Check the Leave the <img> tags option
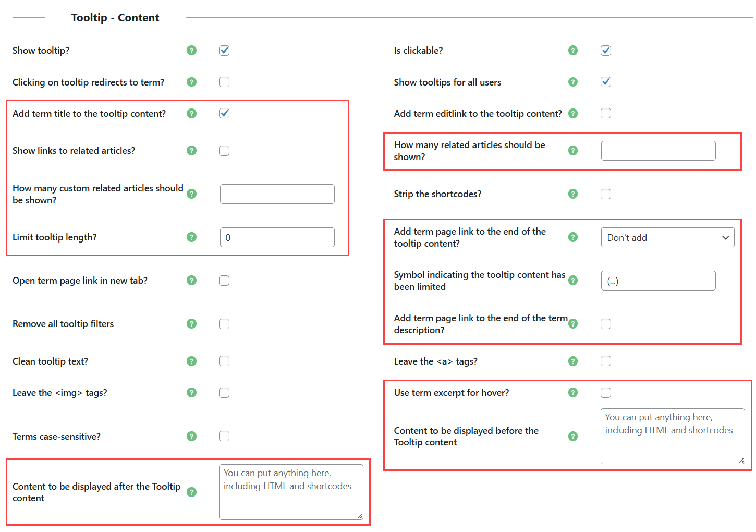The width and height of the screenshot is (756, 532). click(x=224, y=392)
